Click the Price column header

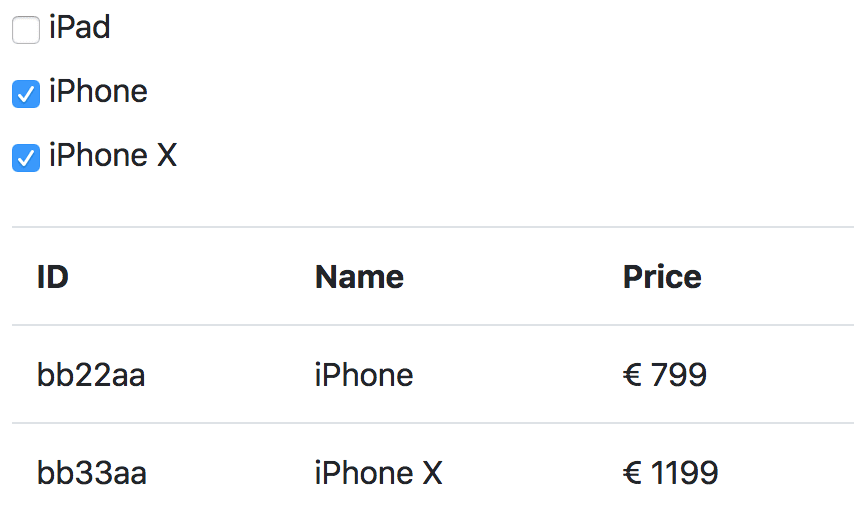coord(662,277)
